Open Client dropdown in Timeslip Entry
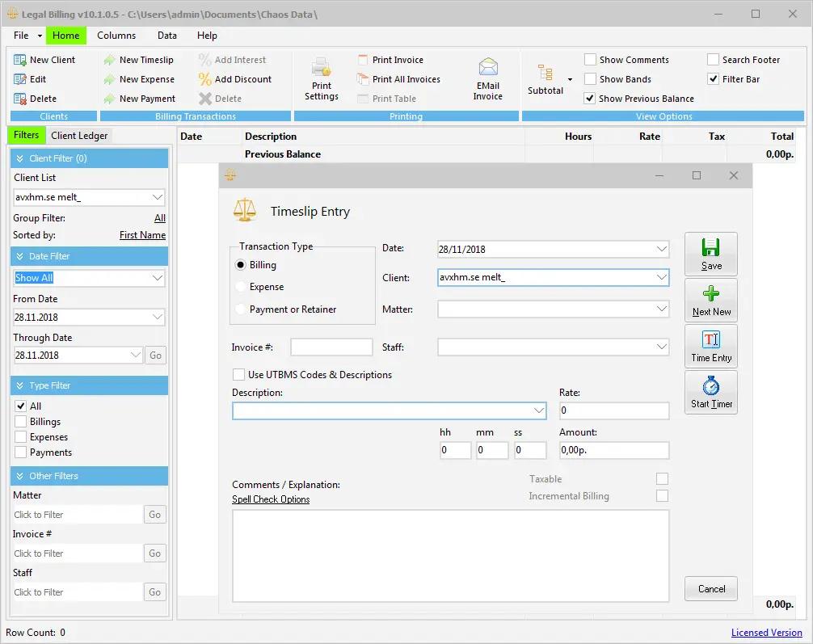The height and width of the screenshot is (644, 813). 661,277
